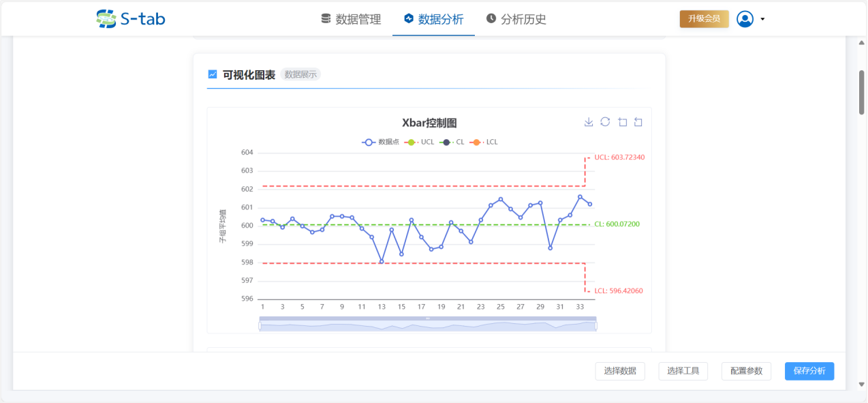The image size is (868, 403).
Task: Click the S-tab logo
Action: (131, 19)
